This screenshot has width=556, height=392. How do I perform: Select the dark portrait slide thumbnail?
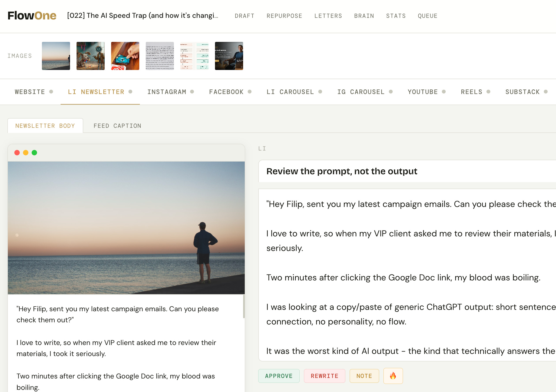tap(229, 56)
